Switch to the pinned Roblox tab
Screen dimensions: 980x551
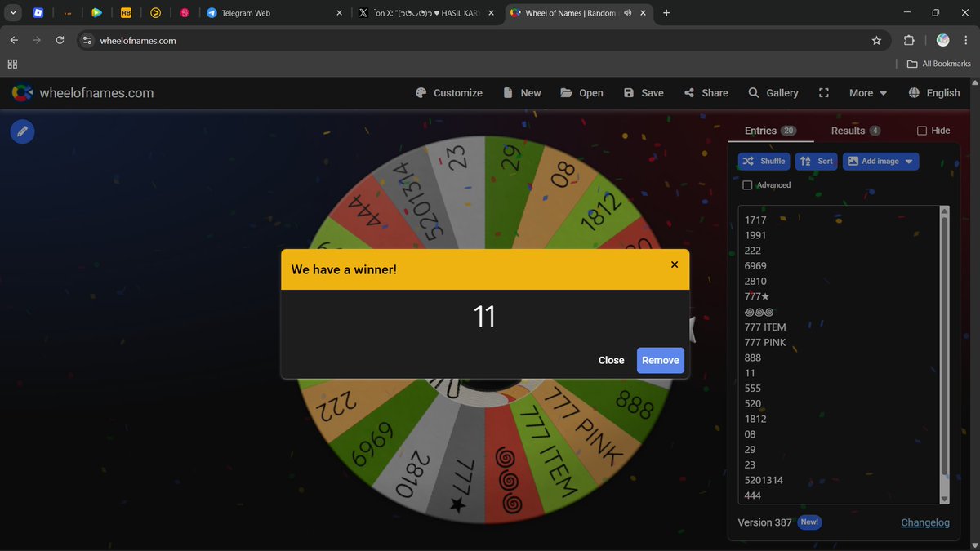38,13
